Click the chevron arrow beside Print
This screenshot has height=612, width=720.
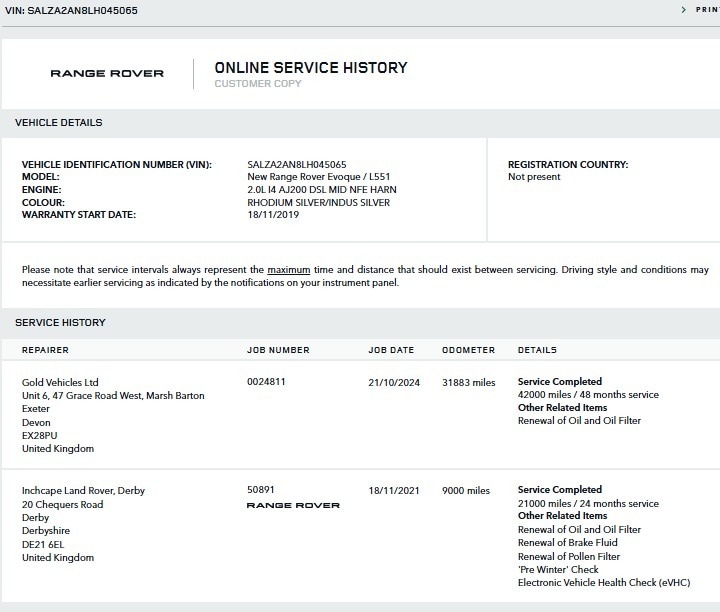683,9
